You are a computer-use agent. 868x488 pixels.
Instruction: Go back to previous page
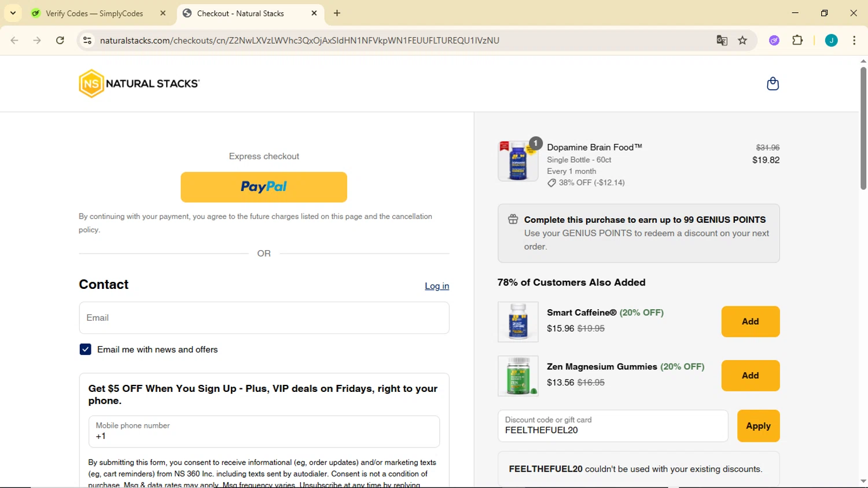(14, 41)
